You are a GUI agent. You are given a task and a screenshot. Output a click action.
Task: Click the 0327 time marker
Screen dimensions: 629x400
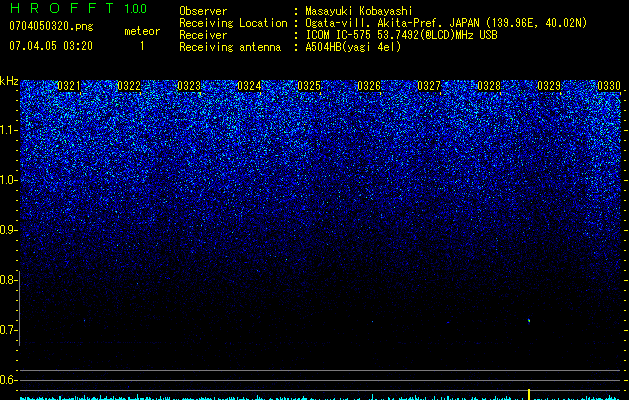(429, 86)
